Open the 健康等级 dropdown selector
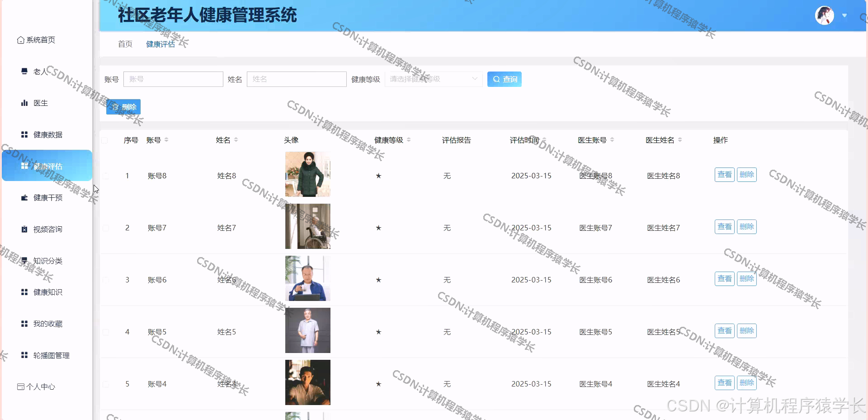The height and width of the screenshot is (420, 868). 434,79
